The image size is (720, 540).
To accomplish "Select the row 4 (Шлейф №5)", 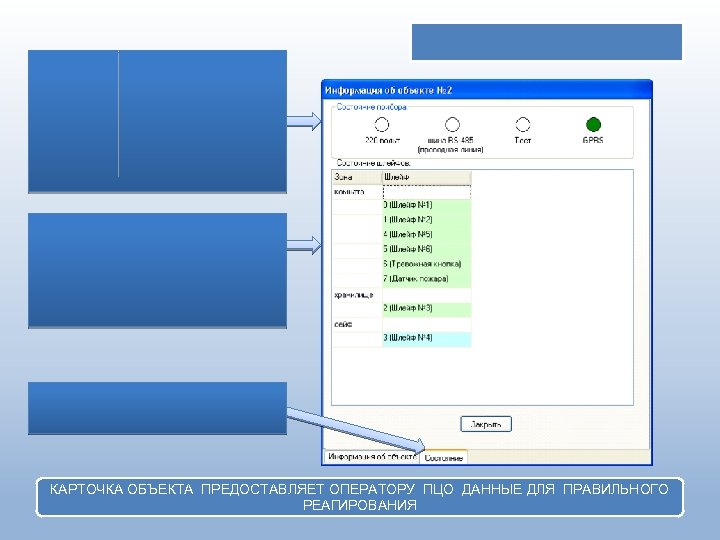I will pos(427,235).
